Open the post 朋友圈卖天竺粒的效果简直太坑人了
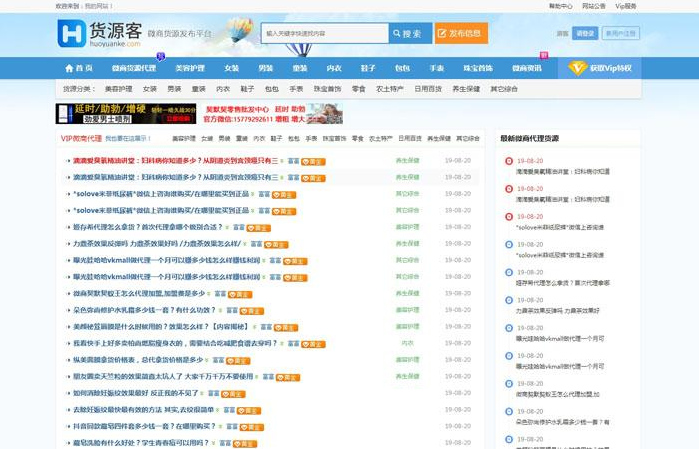This screenshot has height=449, width=699. (x=163, y=376)
